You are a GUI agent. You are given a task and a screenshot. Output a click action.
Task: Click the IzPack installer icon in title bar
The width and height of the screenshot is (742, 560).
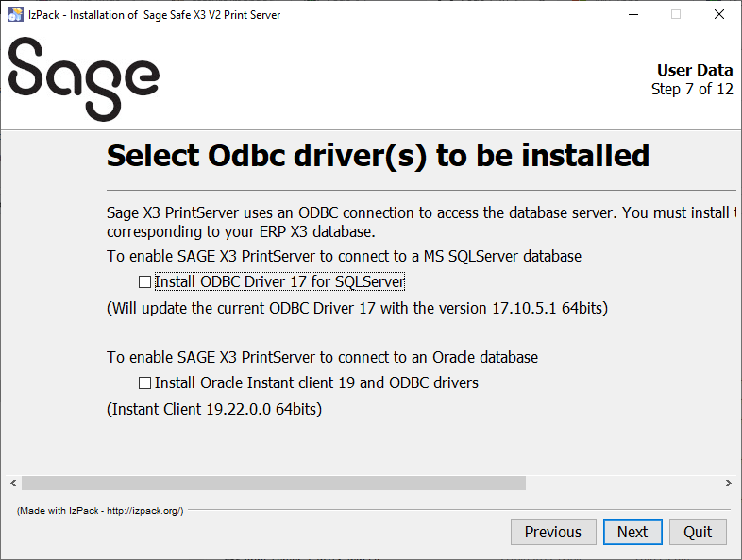click(15, 14)
